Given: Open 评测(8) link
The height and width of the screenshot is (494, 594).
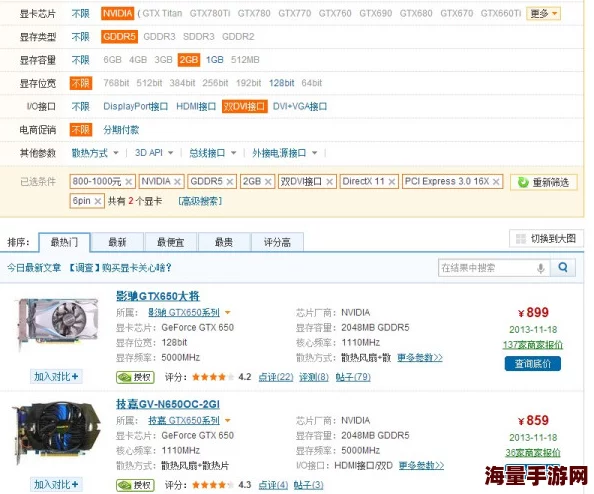Looking at the screenshot, I should 314,377.
